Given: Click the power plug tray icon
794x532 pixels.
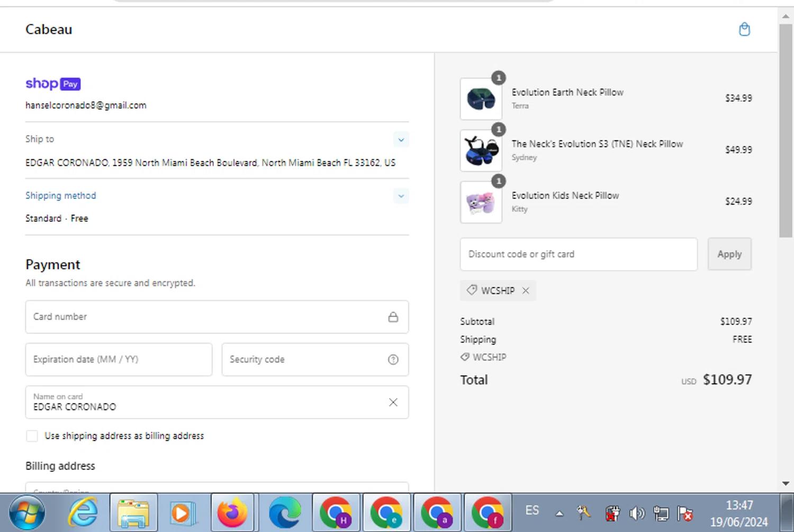Looking at the screenshot, I should pos(612,513).
